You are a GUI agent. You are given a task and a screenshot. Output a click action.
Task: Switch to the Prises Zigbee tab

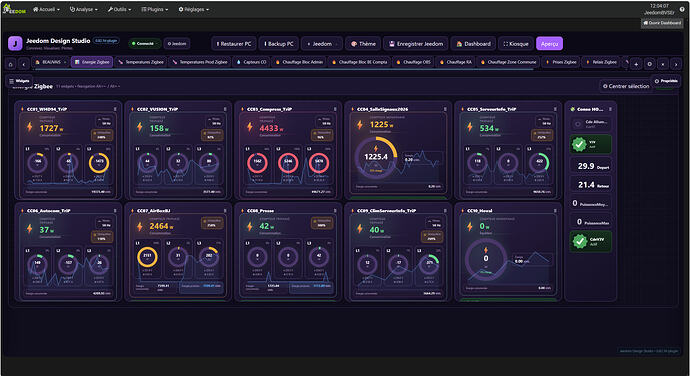(x=561, y=62)
